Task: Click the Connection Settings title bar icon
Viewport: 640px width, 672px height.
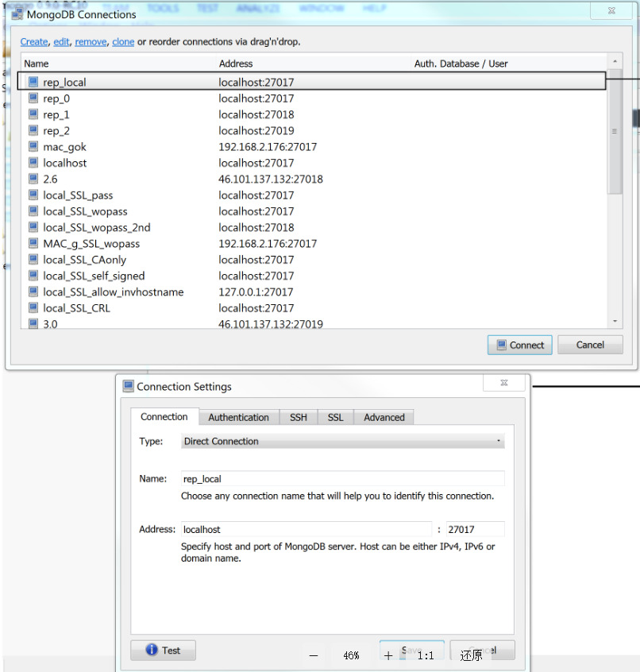Action: coord(128,386)
